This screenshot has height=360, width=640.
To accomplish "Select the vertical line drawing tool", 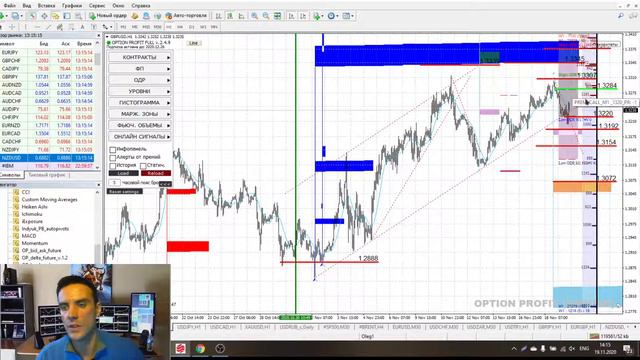I will tap(26, 27).
